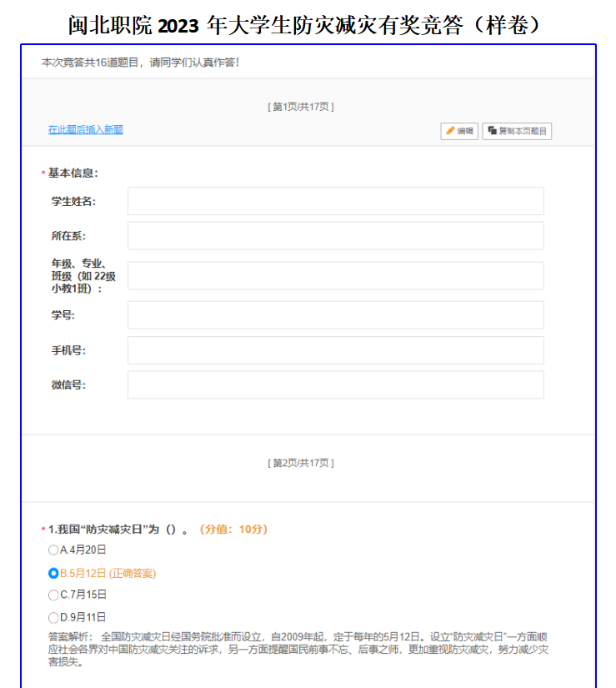Image resolution: width=616 pixels, height=688 pixels.
Task: Click the 所在系 input field
Action: 335,236
